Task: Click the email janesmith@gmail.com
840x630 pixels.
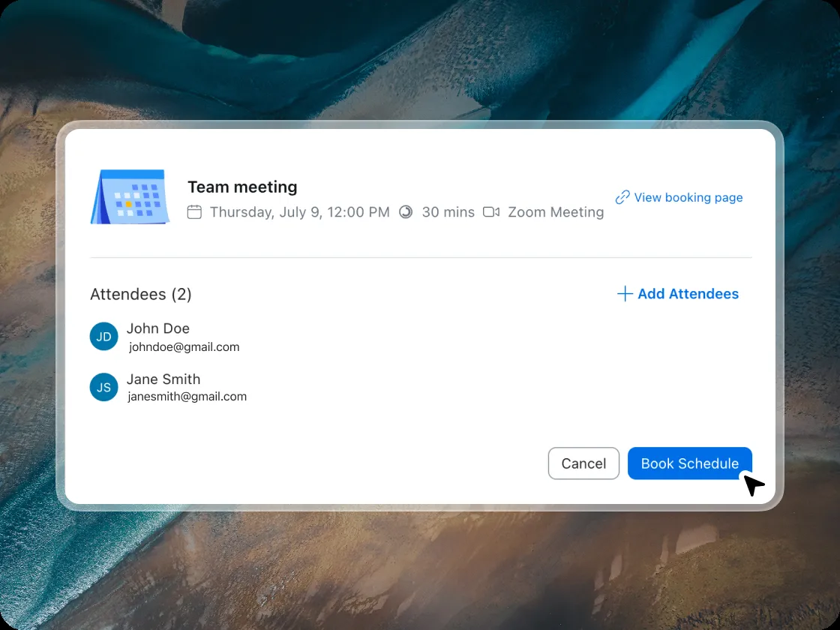Action: click(187, 397)
